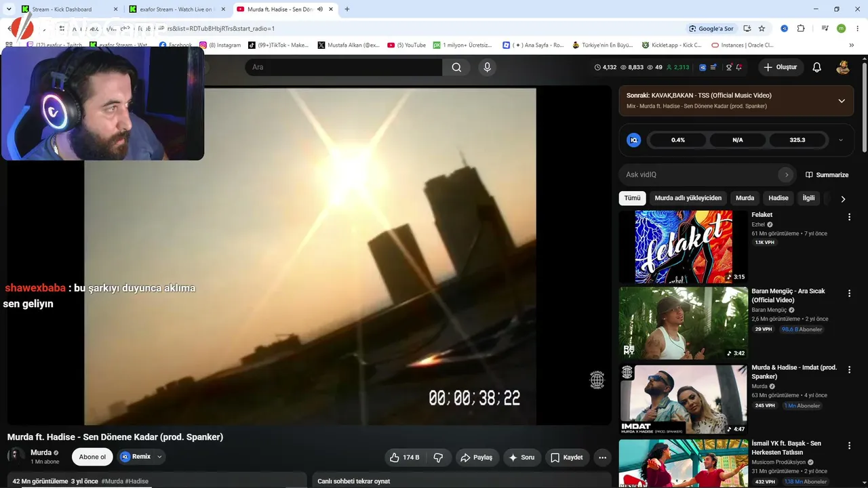Open Chrome three-dot menu
The width and height of the screenshot is (868, 488).
(x=856, y=28)
